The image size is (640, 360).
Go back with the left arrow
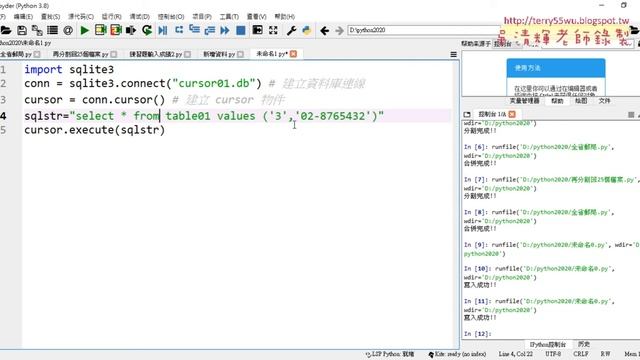click(x=324, y=30)
